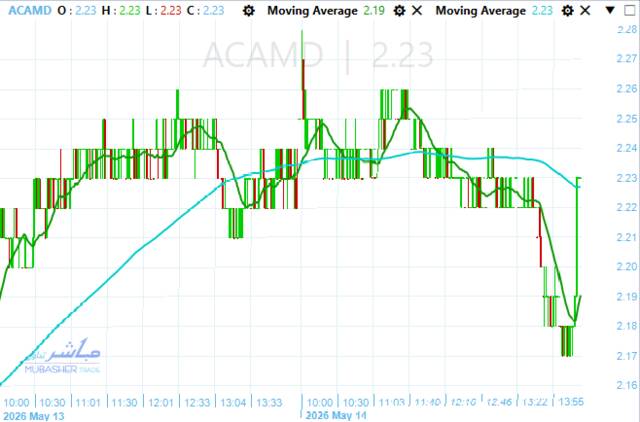Click the cyan Moving Average 2.23 label
Screen dimensions: 640x422
(494, 11)
